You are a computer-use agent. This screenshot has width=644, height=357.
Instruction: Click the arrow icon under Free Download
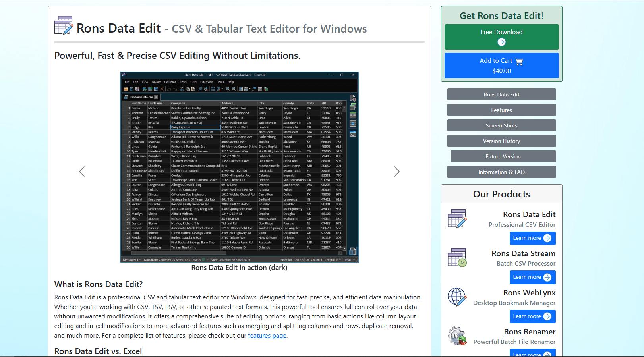click(x=501, y=42)
